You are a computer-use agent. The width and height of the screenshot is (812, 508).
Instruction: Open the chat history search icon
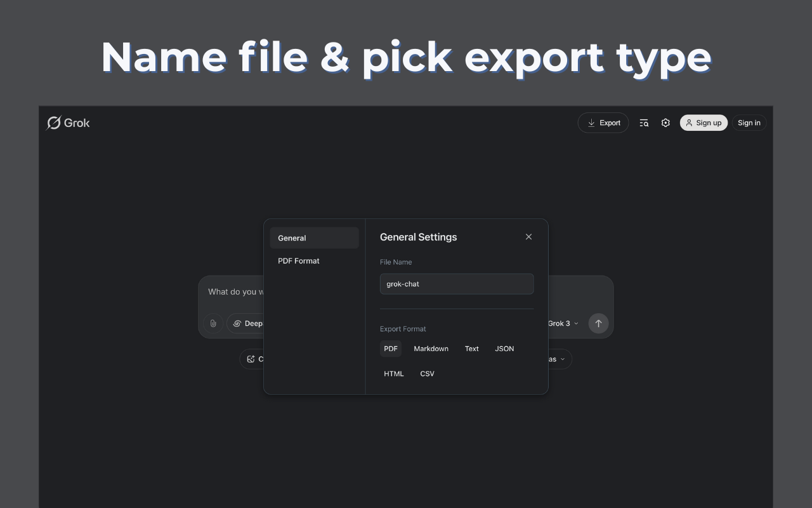[x=644, y=123]
